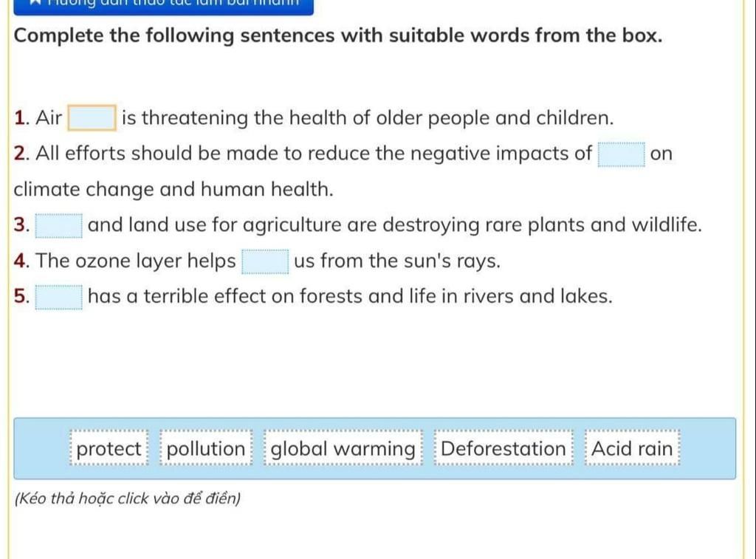Open the blue instruction button at top
Viewport: 756px width, 559px height.
pos(163,7)
